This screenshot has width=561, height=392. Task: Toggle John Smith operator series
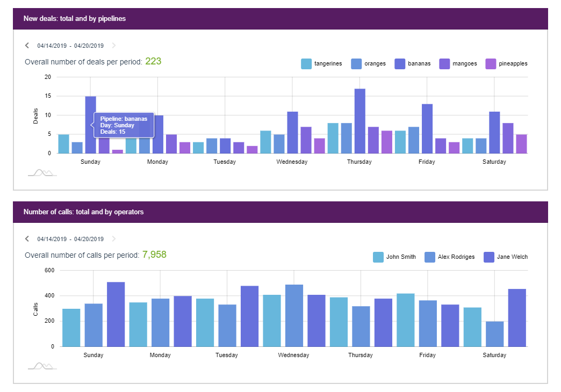click(394, 257)
